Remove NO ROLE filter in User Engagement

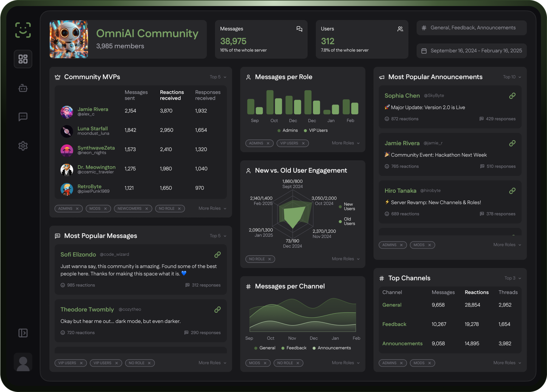270,259
